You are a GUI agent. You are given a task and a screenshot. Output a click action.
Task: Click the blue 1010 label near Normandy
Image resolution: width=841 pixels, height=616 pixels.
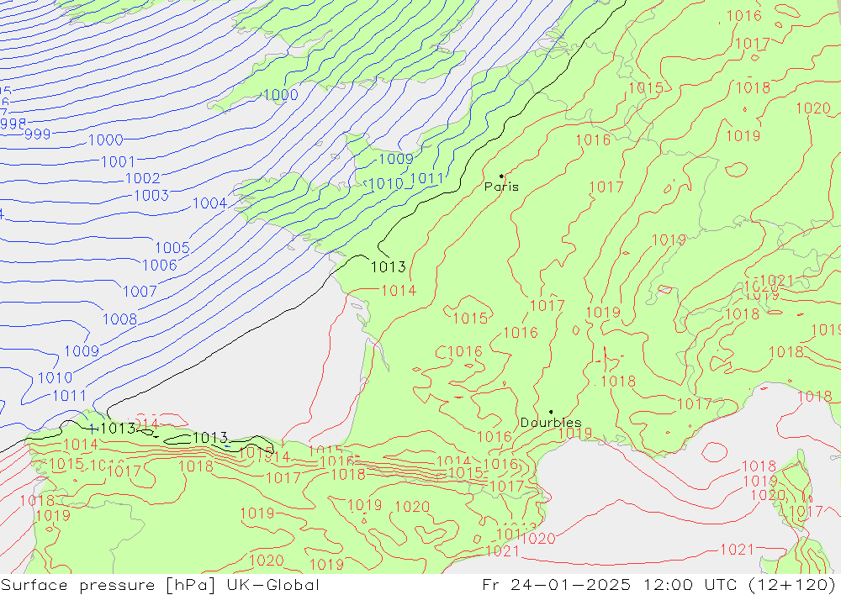(386, 184)
